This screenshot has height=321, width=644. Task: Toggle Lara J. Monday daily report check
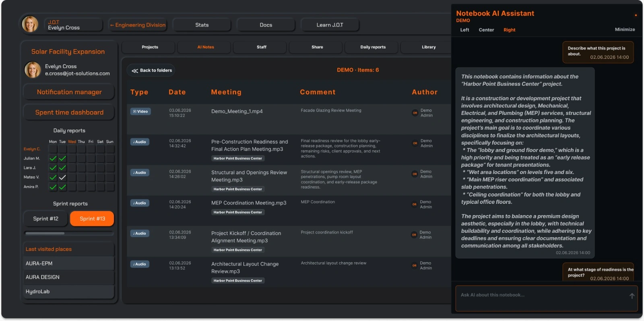[53, 168]
